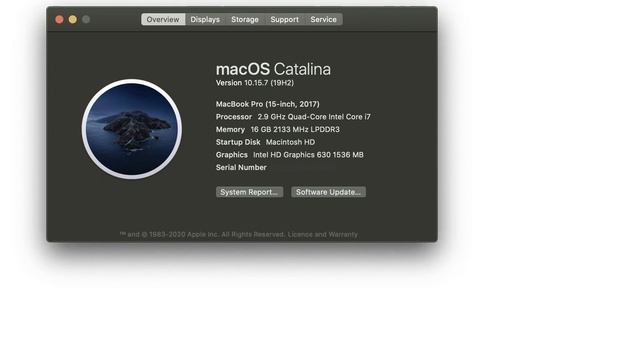Click memory value 16 GB 2133 MHz LPDDR3
The width and height of the screenshot is (640, 360).
point(295,129)
